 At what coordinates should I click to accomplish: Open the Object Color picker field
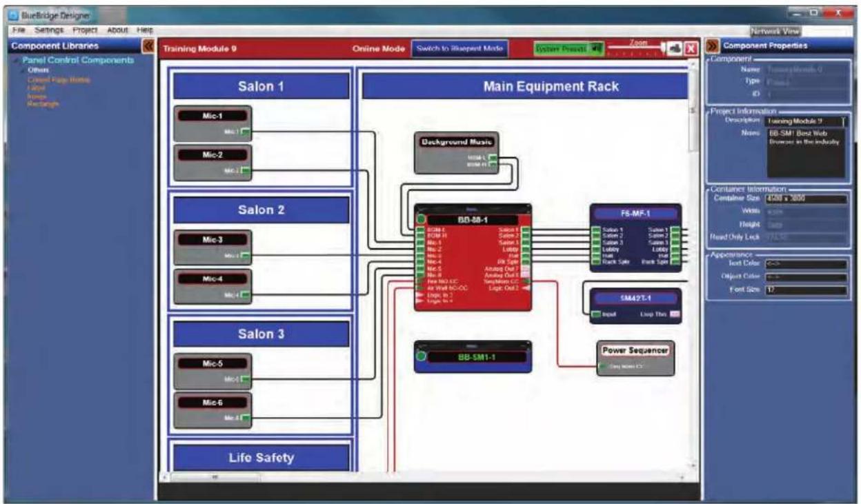click(x=806, y=277)
